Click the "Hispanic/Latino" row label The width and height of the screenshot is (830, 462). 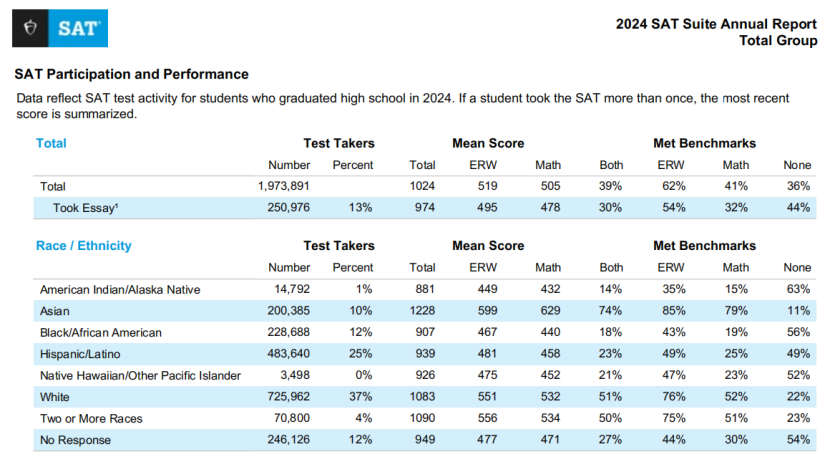[83, 353]
